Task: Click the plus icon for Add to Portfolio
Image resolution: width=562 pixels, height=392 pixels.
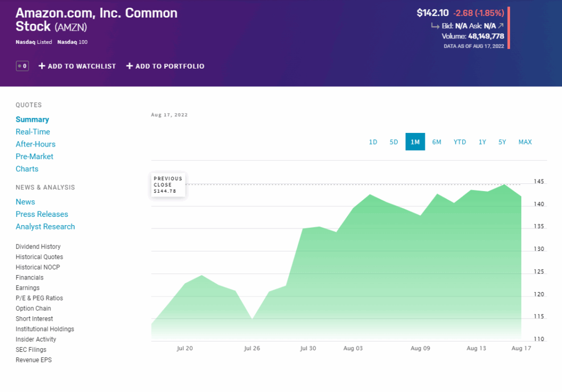Action: tap(130, 66)
